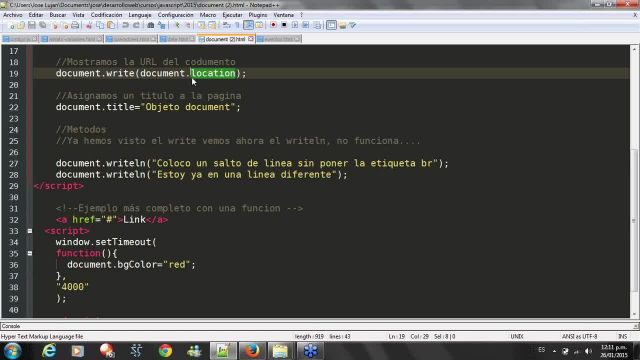Redo the edit via toolbar
The height and width of the screenshot is (360, 640).
click(x=136, y=25)
